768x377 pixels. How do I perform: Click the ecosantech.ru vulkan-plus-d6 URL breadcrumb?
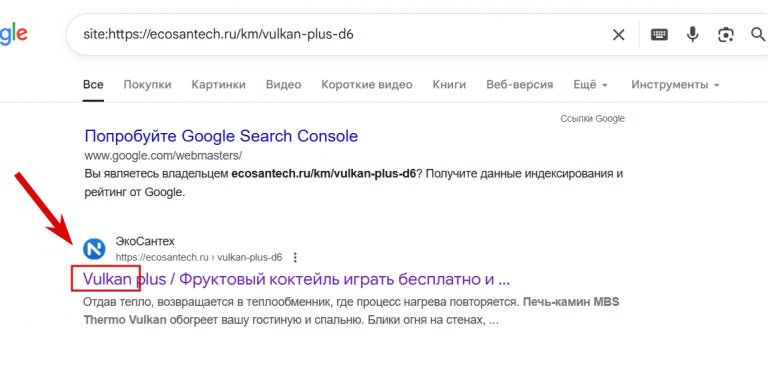(x=199, y=257)
